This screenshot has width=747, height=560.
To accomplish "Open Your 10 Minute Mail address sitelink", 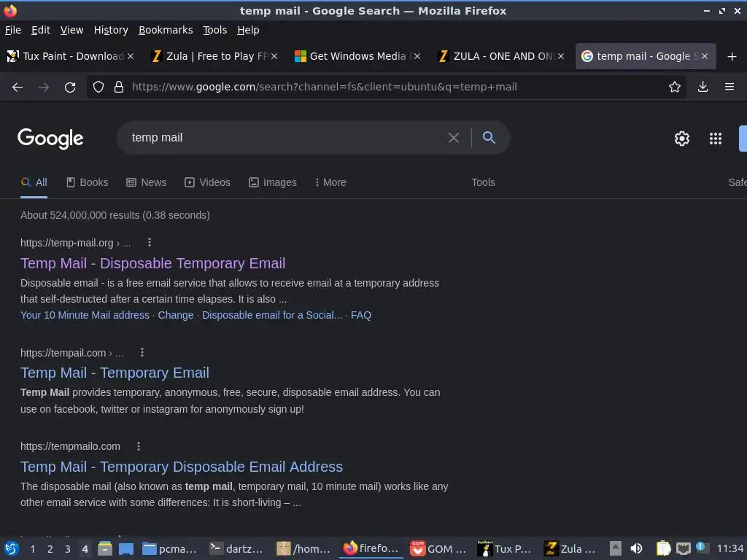I will coord(85,315).
